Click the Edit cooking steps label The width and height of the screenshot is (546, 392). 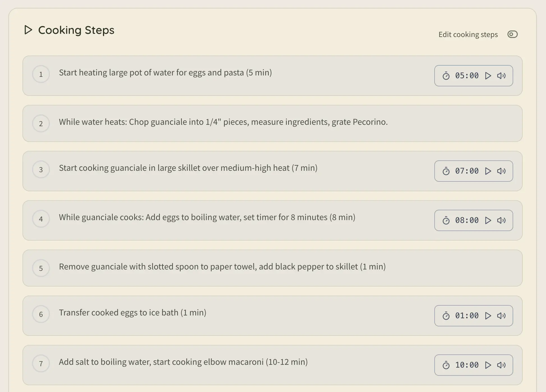468,34
